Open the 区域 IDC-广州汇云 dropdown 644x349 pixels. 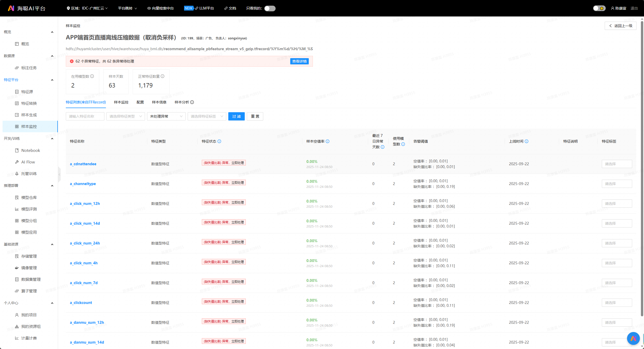tap(87, 8)
